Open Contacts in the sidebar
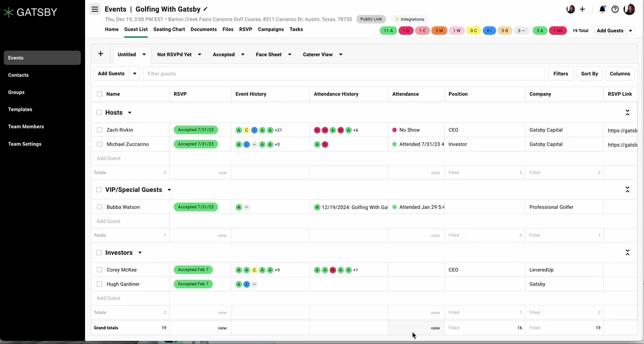 42,75
